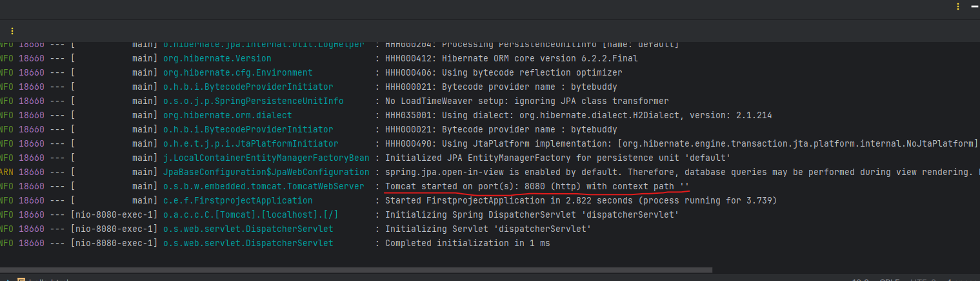
Task: Click "Initializing Servlet 'dispatcherServlet'" message
Action: click(488, 229)
